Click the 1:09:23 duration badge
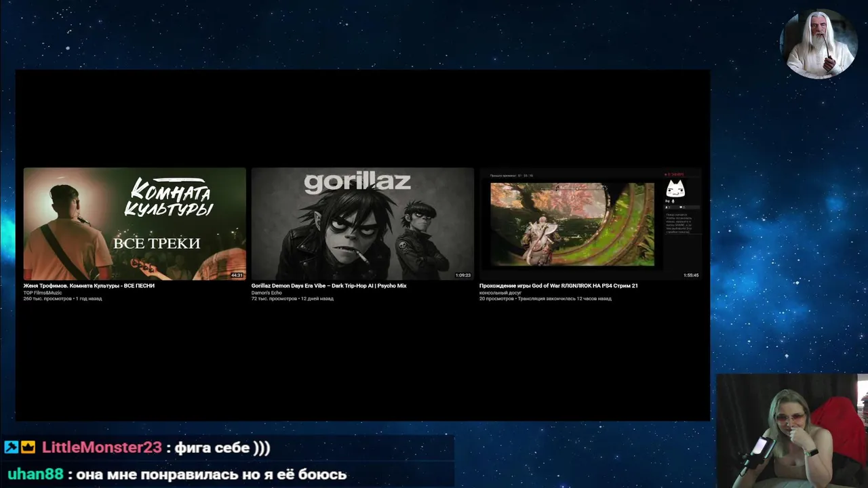Viewport: 868px width, 488px height. [463, 275]
